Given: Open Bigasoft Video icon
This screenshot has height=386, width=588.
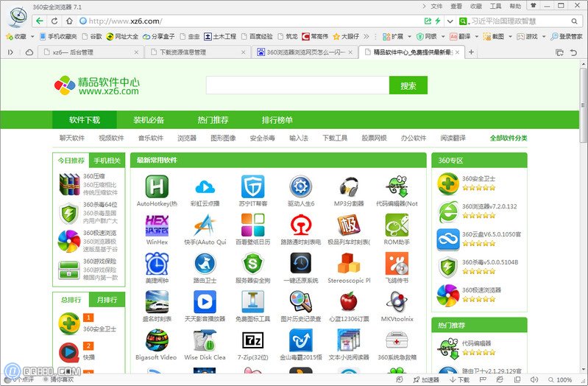Looking at the screenshot, I should (x=157, y=340).
